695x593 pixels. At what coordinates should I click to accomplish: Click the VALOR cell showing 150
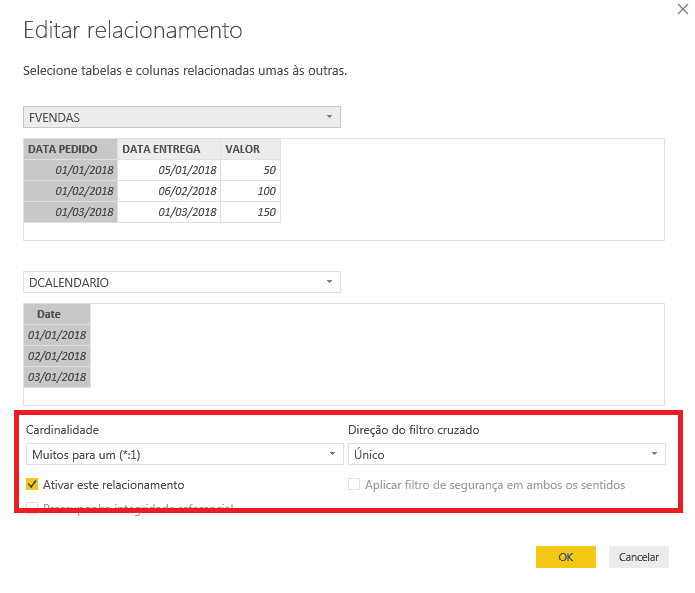pos(250,212)
